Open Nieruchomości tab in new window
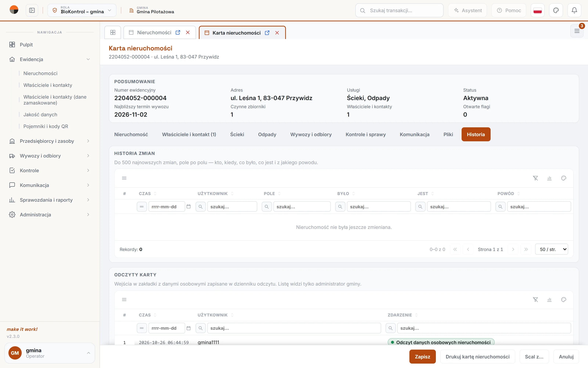The image size is (588, 368). pos(178,32)
